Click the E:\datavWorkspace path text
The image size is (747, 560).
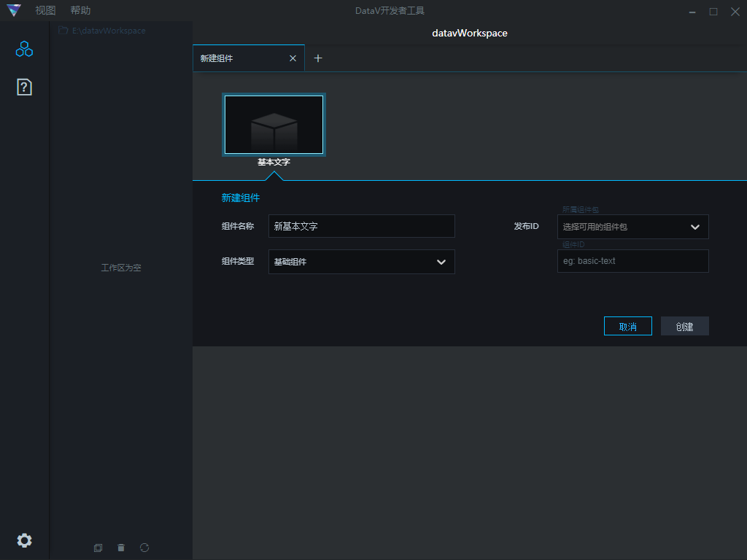click(x=109, y=31)
